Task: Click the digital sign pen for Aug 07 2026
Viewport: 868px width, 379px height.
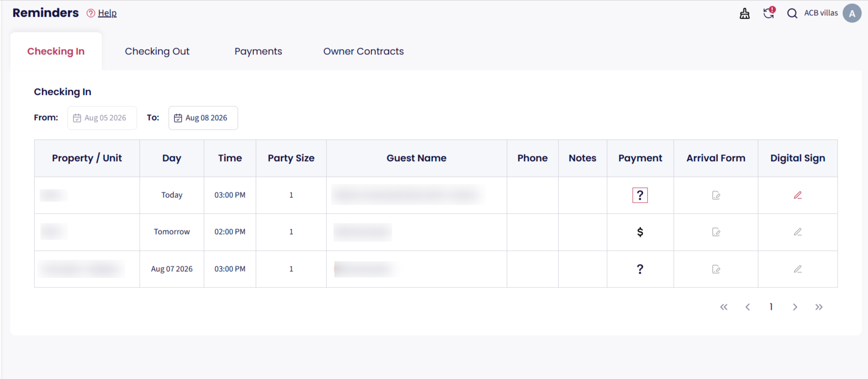Action: coord(797,269)
